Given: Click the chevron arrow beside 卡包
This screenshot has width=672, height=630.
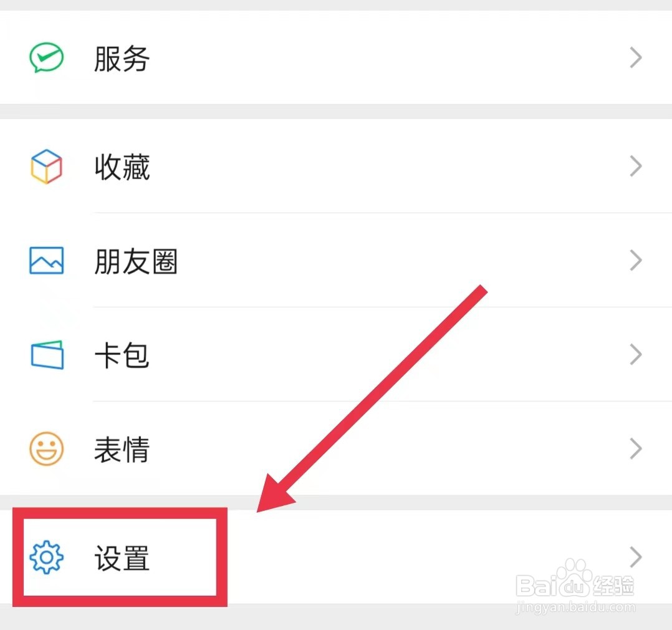Looking at the screenshot, I should coord(636,355).
